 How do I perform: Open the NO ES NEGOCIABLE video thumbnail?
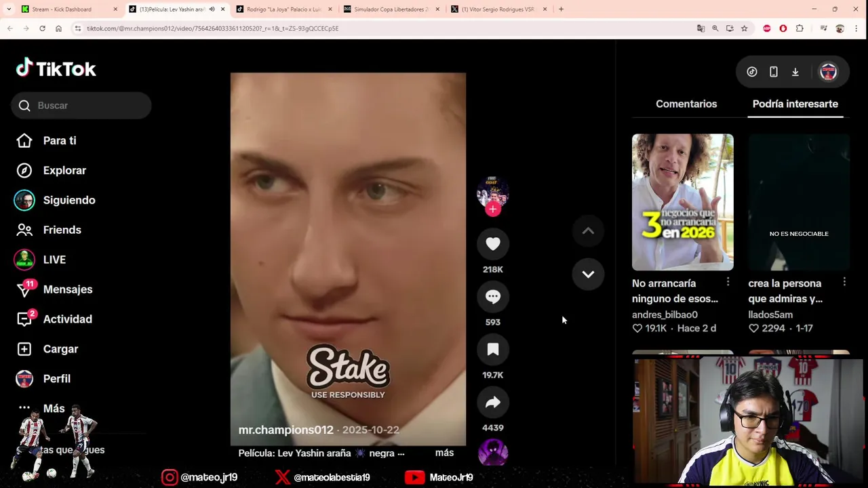click(x=799, y=202)
